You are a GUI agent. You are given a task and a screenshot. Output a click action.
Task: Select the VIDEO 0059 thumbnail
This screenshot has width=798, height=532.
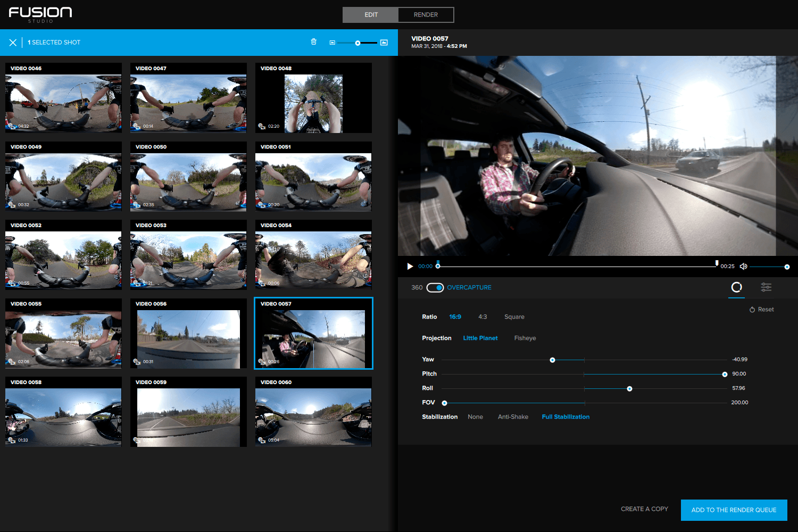[x=188, y=412]
